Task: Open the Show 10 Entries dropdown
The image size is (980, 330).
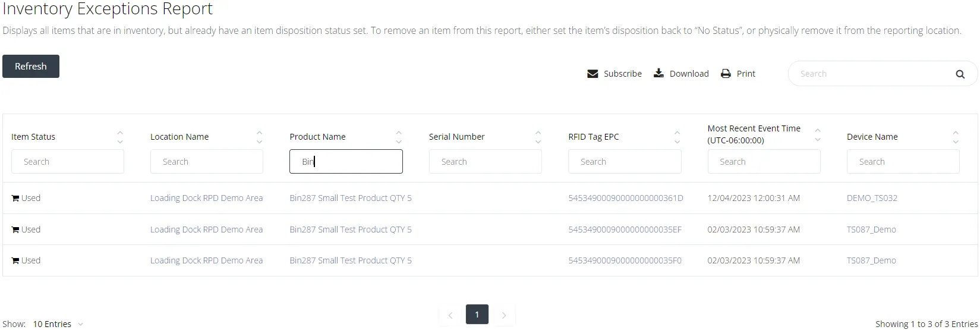Action: 58,324
